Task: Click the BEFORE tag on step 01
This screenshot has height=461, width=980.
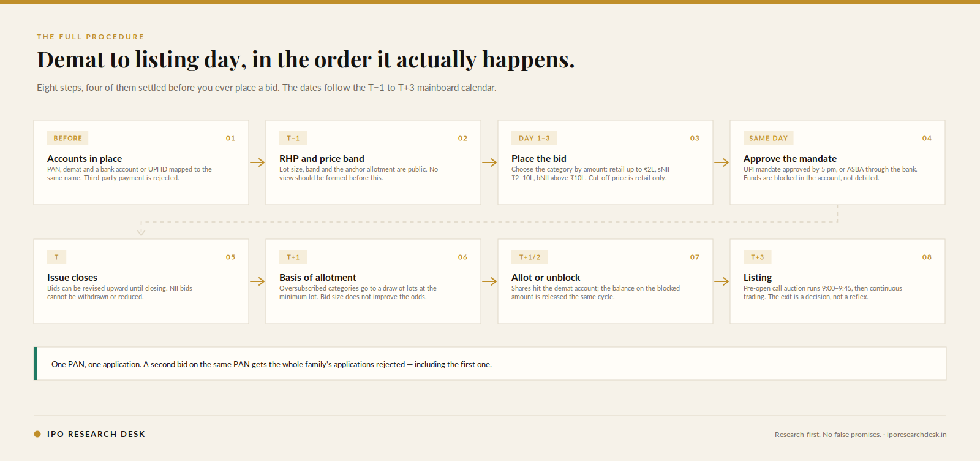Action: pos(68,139)
